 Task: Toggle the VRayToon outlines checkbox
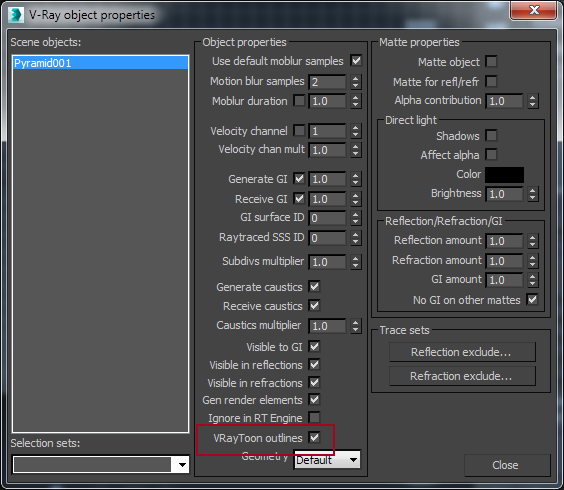(x=314, y=437)
